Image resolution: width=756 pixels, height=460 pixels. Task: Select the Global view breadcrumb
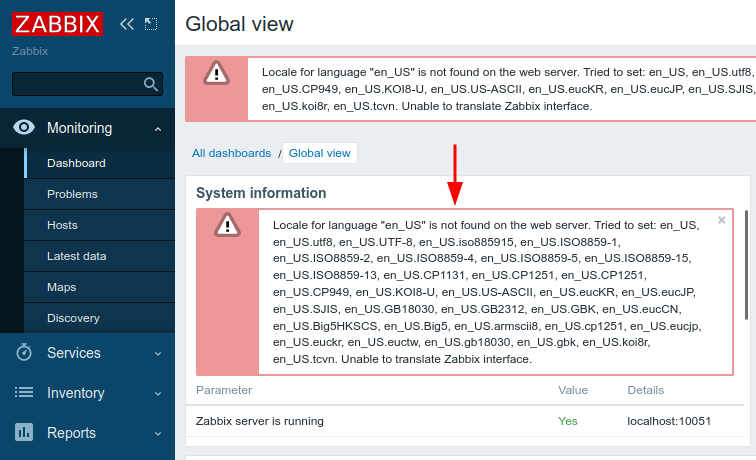pos(320,153)
